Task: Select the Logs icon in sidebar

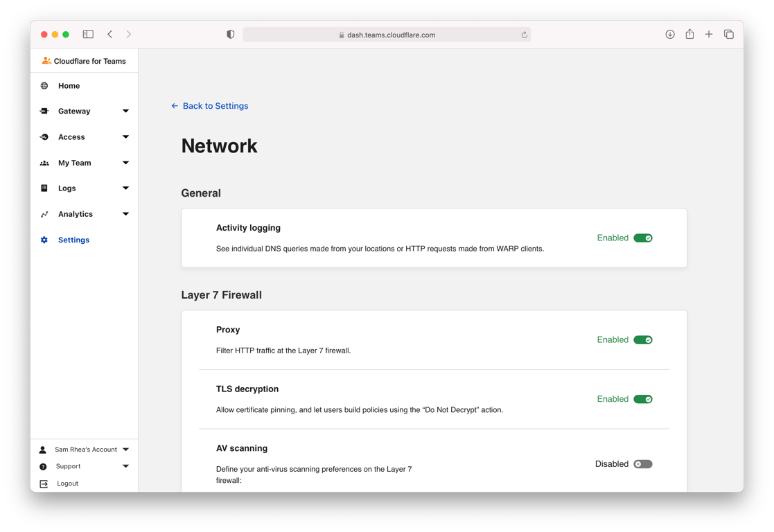Action: point(44,188)
